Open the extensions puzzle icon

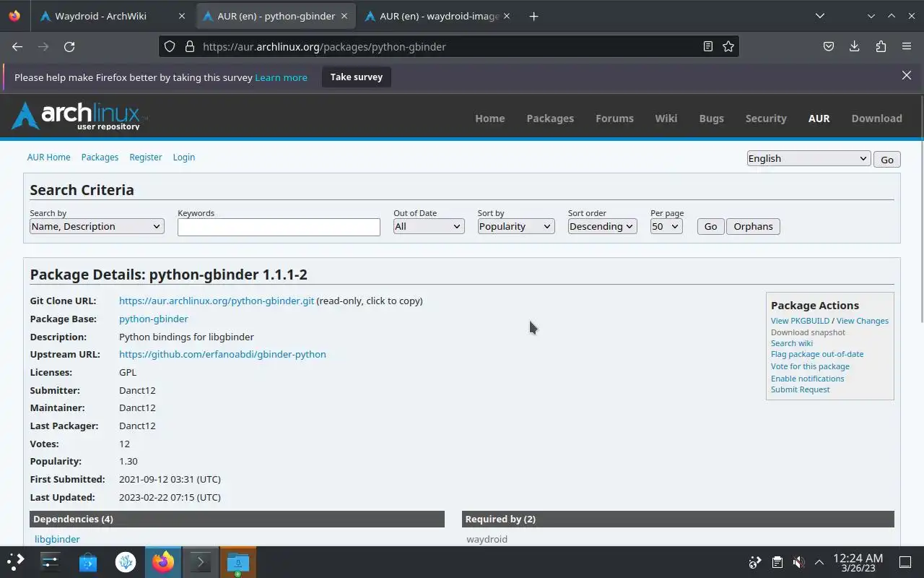pyautogui.click(x=881, y=46)
